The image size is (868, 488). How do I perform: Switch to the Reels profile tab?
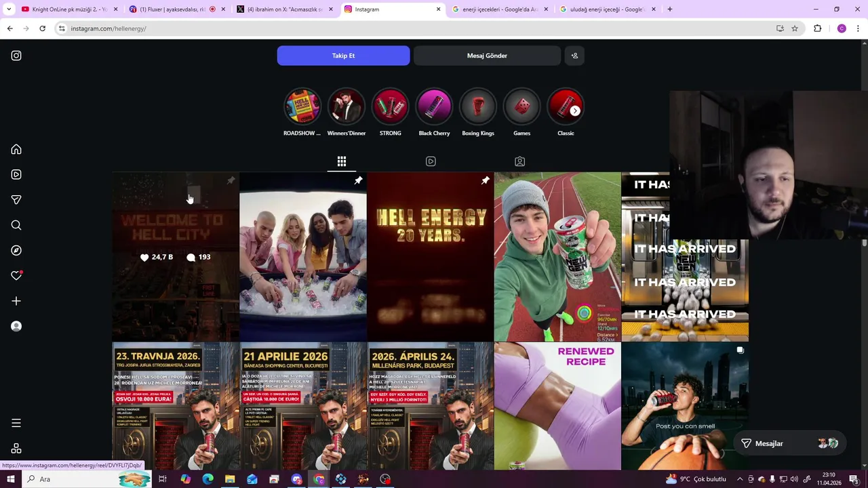coord(431,161)
